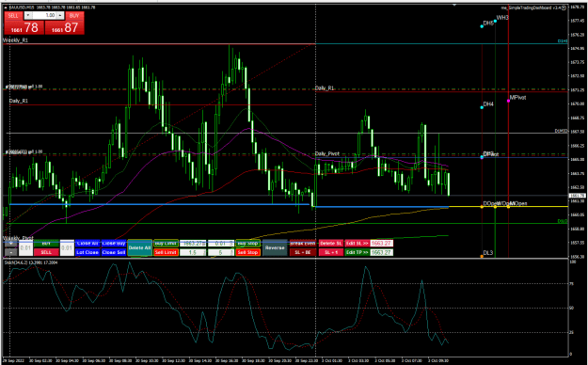Click the 0.01 lot field left of Buy Stop
The width and height of the screenshot is (588, 365).
[221, 244]
